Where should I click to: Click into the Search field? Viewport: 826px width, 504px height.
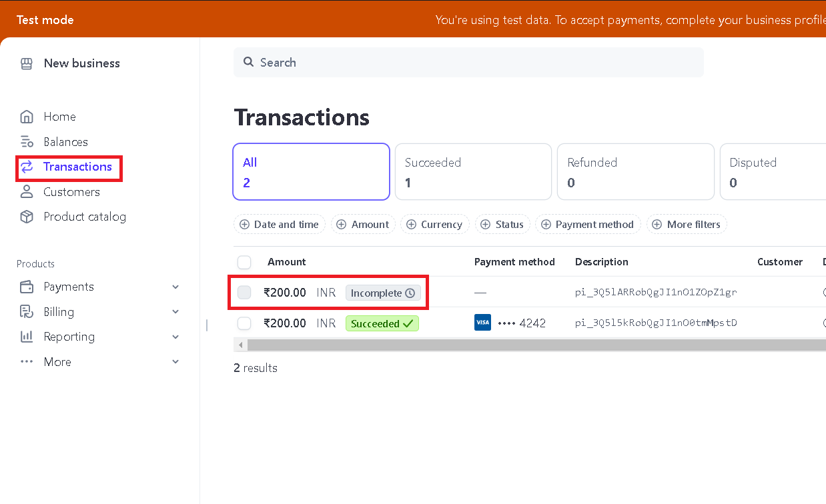(x=468, y=63)
